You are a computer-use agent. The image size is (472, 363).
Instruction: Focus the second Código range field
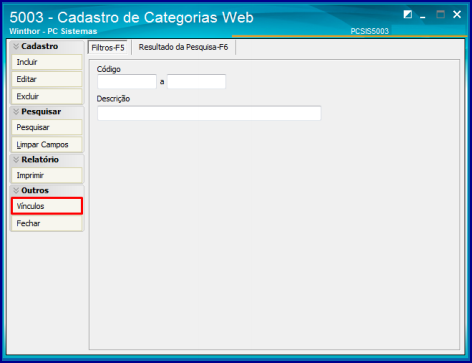[196, 81]
